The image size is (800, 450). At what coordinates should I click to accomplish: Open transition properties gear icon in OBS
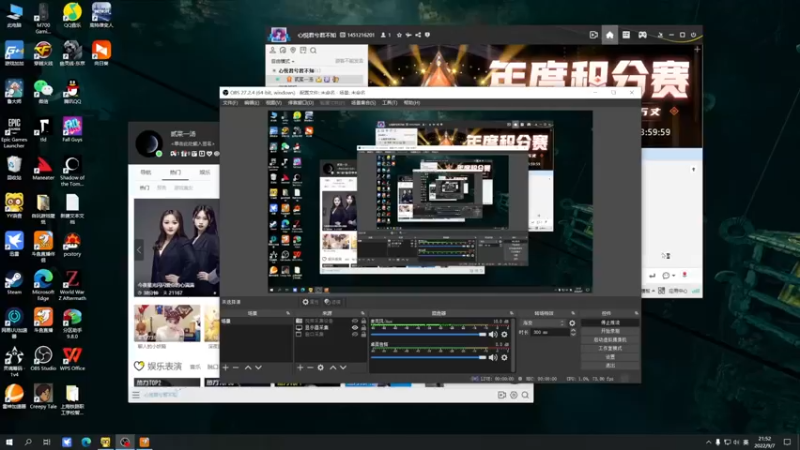click(x=572, y=323)
